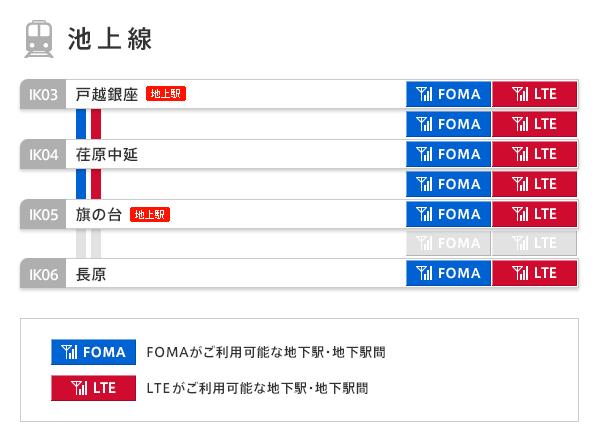
Task: Select the LTE badge for 長原 station
Action: pyautogui.click(x=534, y=273)
